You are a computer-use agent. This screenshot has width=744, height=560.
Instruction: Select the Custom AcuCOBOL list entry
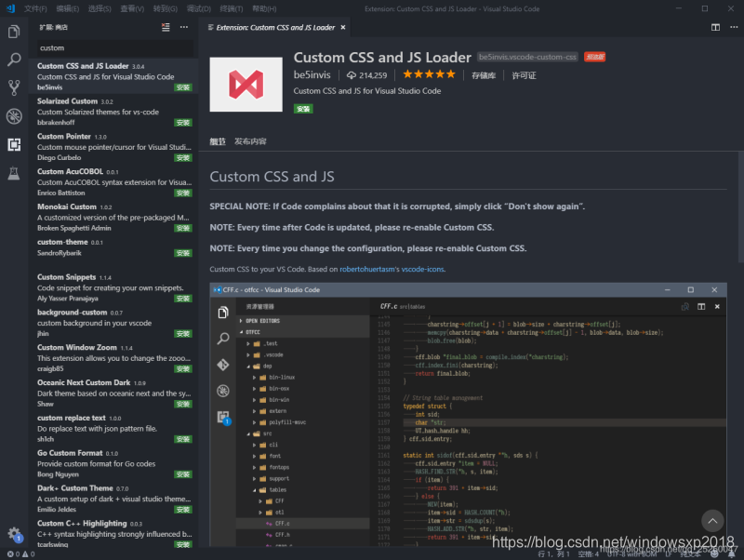[113, 181]
